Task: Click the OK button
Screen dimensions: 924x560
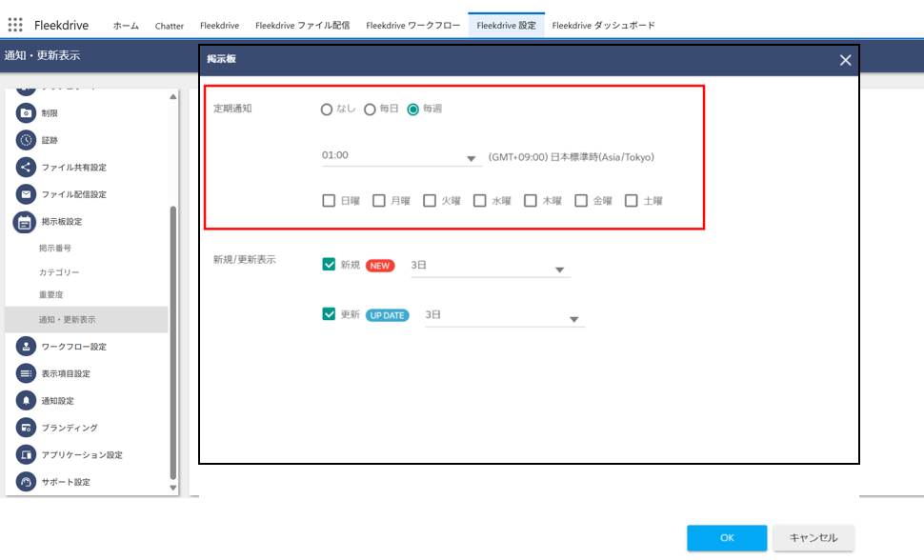Action: point(727,537)
